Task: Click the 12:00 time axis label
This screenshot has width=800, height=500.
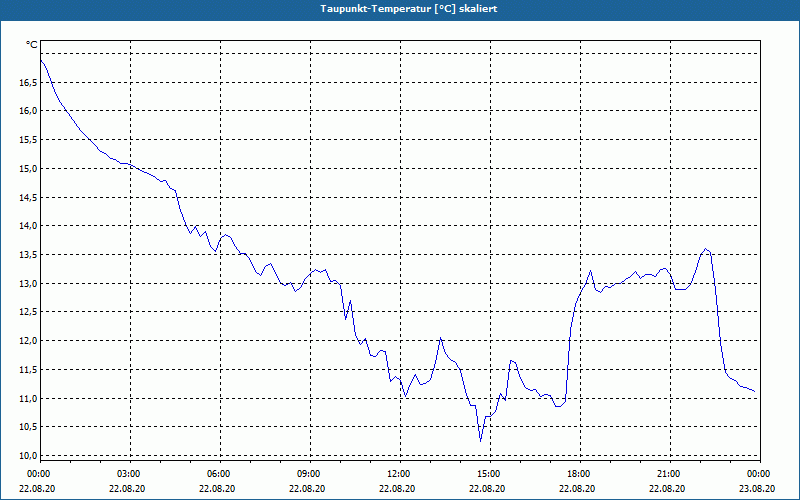Action: point(400,474)
